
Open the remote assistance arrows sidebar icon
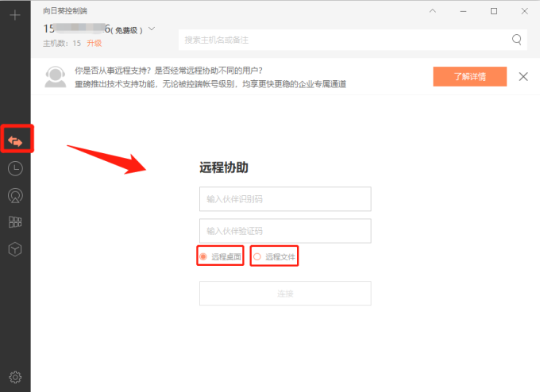[x=15, y=140]
